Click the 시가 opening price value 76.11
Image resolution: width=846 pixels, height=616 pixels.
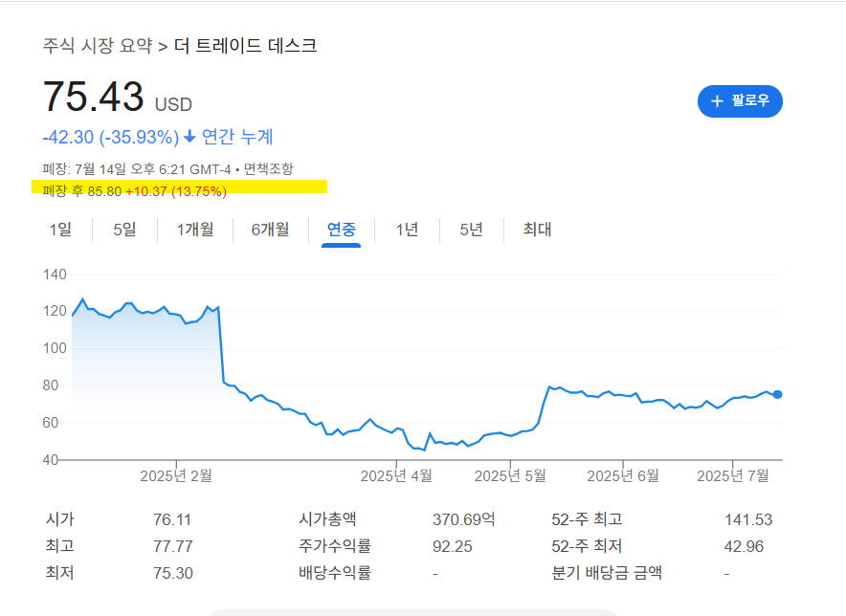[x=172, y=519]
